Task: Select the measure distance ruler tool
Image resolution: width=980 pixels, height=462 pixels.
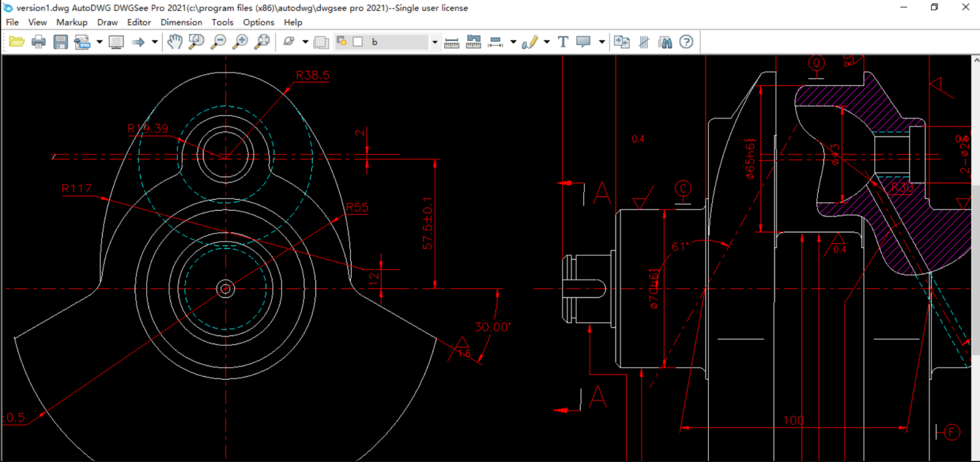Action: point(452,41)
